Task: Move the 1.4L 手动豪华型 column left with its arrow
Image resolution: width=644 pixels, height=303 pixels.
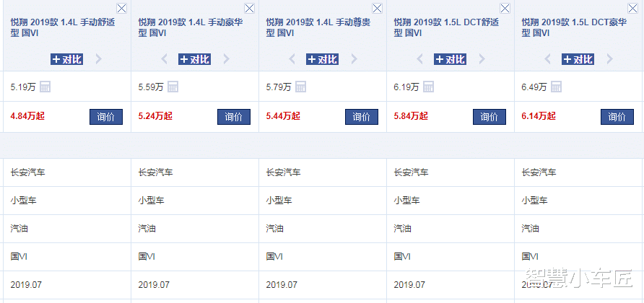Action: tap(165, 59)
